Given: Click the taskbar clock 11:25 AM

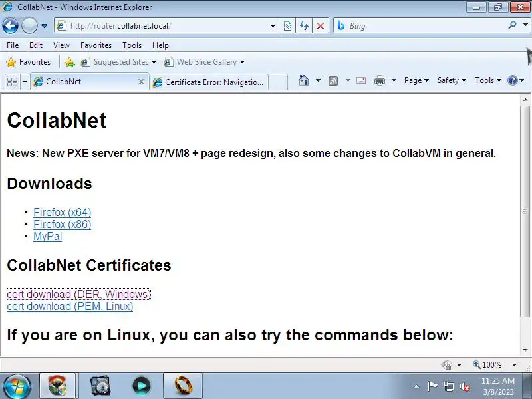Looking at the screenshot, I should 497,380.
